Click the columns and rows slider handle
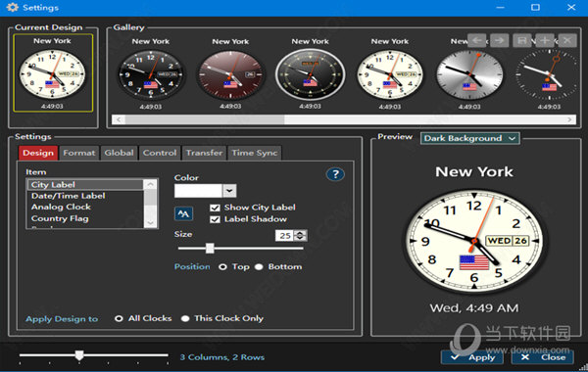The image size is (588, 372). pos(79,355)
